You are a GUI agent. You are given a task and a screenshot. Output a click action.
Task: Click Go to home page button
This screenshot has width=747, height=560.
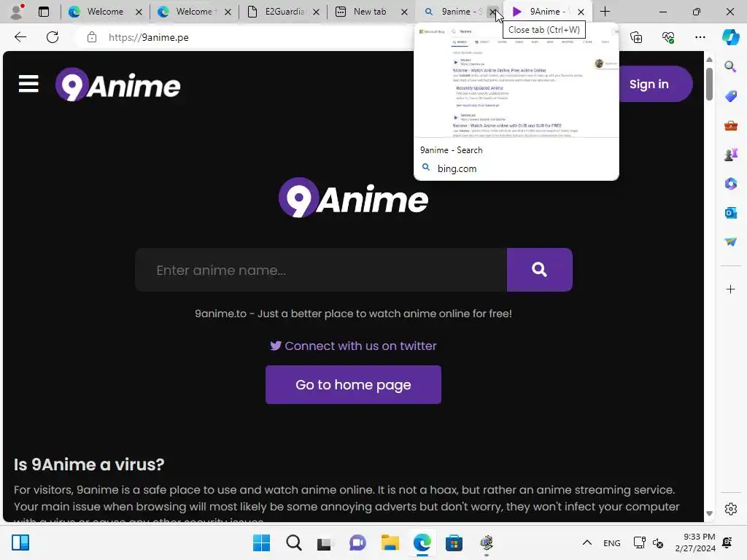coord(353,385)
